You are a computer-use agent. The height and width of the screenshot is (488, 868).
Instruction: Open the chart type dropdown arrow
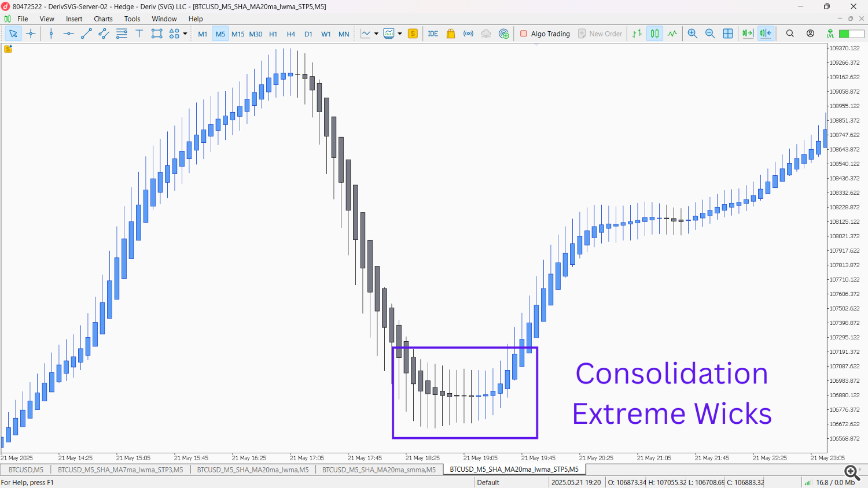point(376,34)
